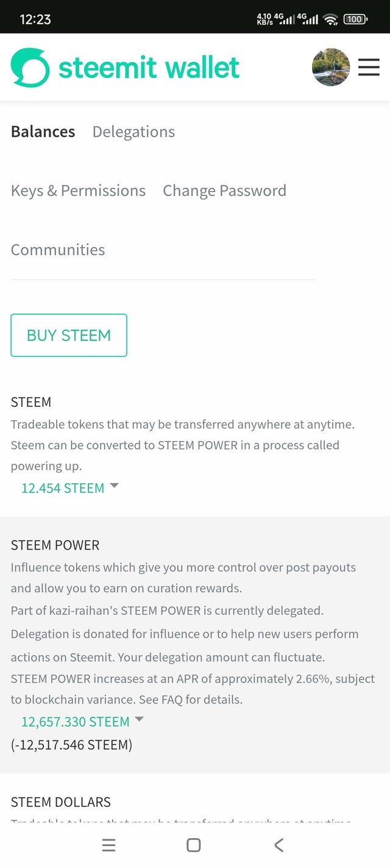Switch to the Balances tab
The height and width of the screenshot is (868, 390).
click(x=43, y=132)
